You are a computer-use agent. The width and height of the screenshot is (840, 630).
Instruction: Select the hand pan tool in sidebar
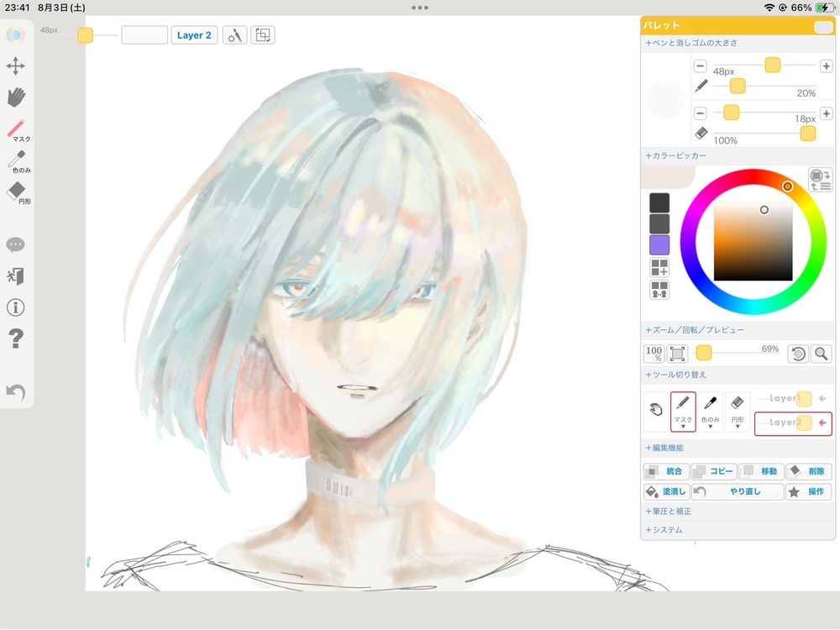coord(16,97)
